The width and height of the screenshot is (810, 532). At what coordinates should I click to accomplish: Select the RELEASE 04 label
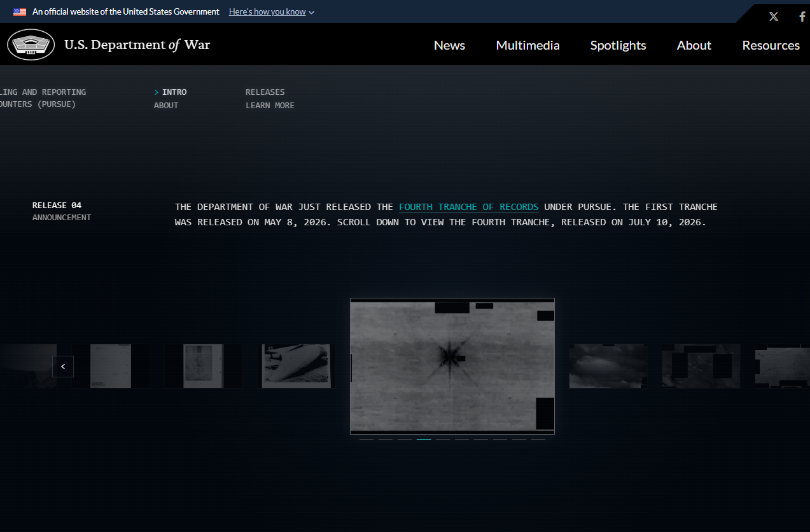pyautogui.click(x=57, y=206)
